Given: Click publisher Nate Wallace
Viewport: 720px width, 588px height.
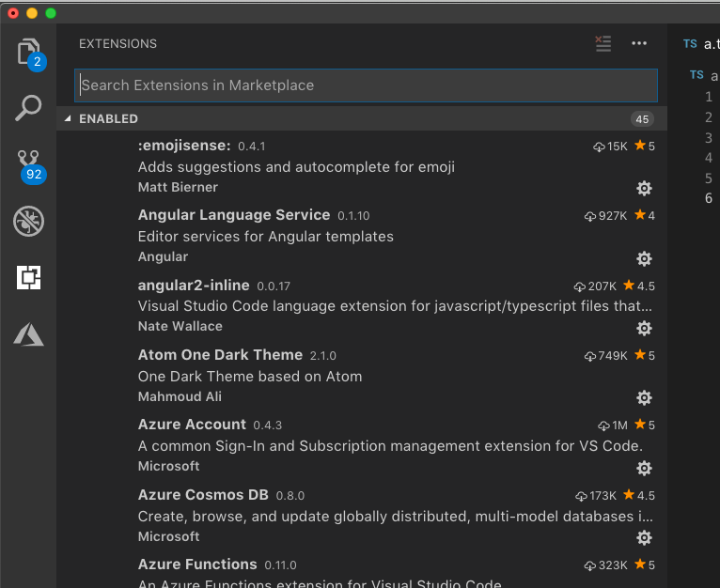Looking at the screenshot, I should pos(180,326).
